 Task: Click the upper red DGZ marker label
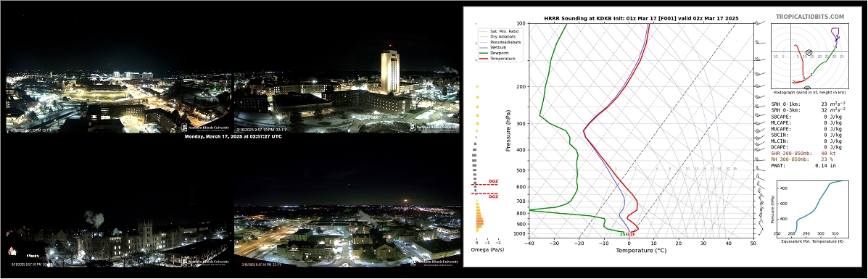[x=493, y=182]
